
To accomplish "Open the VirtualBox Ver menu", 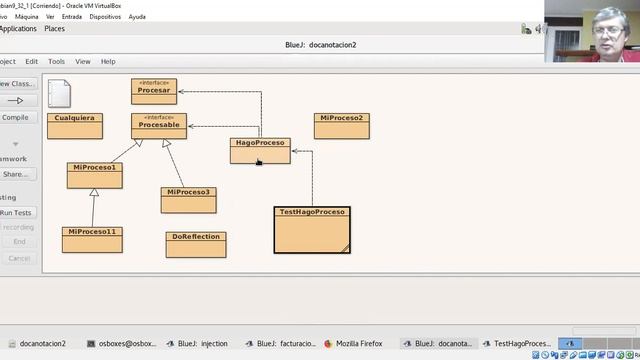I will click(50, 17).
